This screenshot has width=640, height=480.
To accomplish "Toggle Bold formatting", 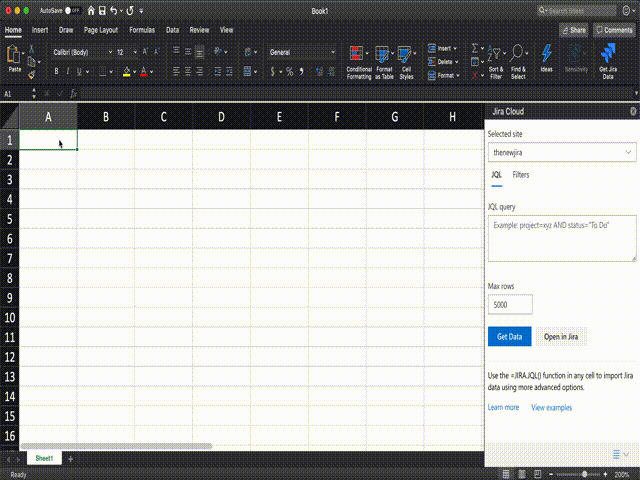I will [56, 72].
